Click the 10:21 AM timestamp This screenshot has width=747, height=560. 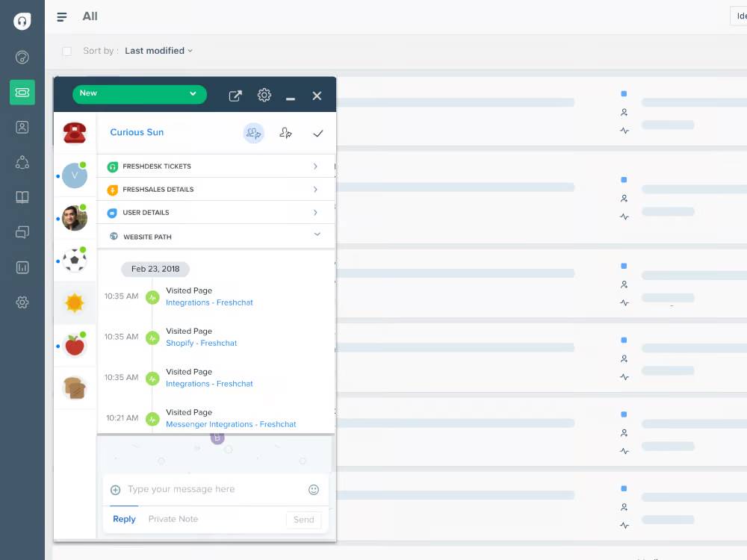pyautogui.click(x=122, y=418)
